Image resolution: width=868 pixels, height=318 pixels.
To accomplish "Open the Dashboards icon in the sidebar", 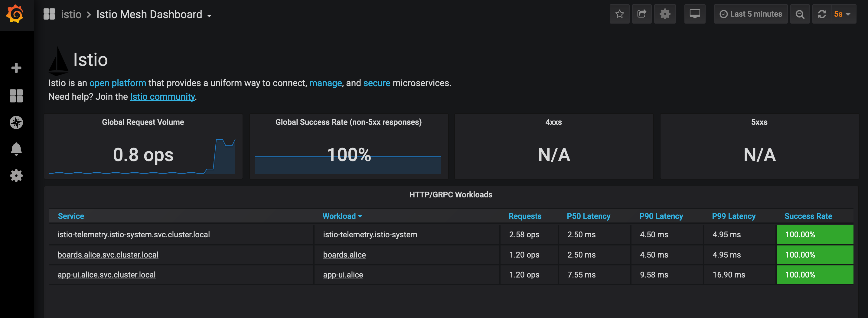I will (x=16, y=96).
